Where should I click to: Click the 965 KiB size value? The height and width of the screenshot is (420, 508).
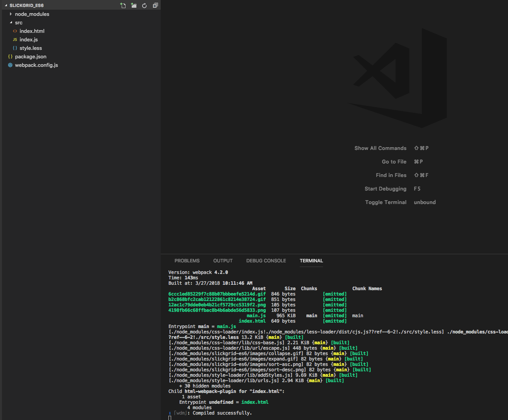click(286, 316)
